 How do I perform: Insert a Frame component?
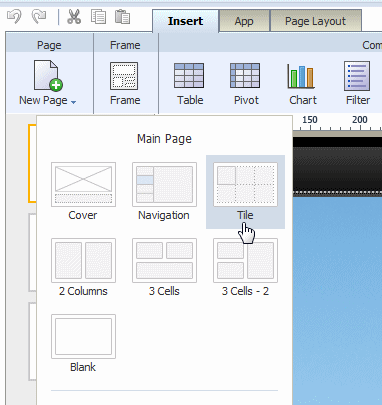pos(125,83)
